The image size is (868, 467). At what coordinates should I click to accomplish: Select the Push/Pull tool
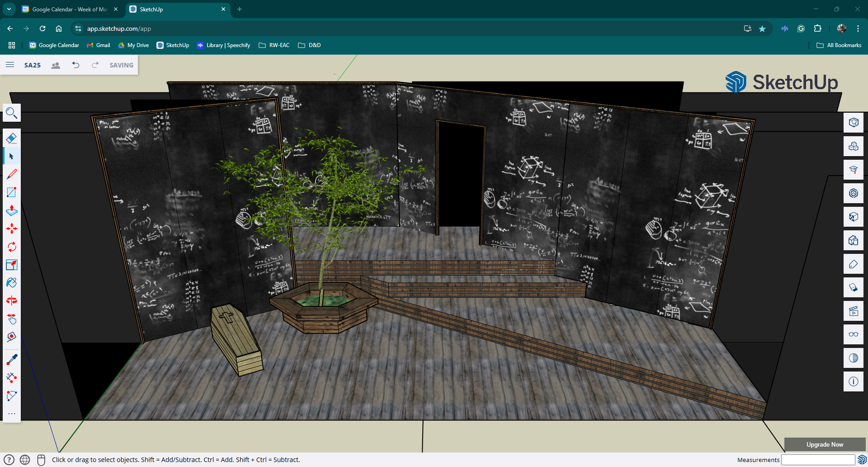pos(12,210)
